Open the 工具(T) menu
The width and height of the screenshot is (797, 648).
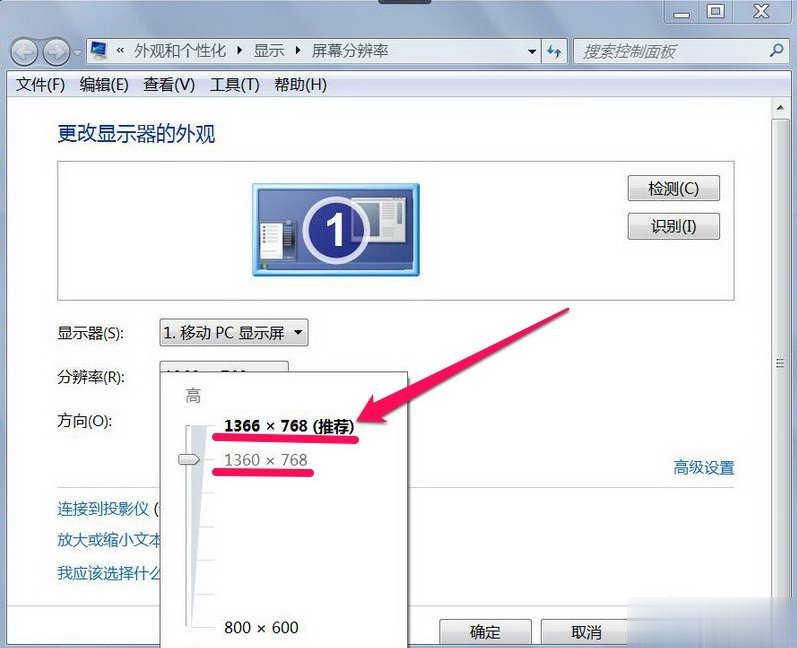[x=234, y=84]
